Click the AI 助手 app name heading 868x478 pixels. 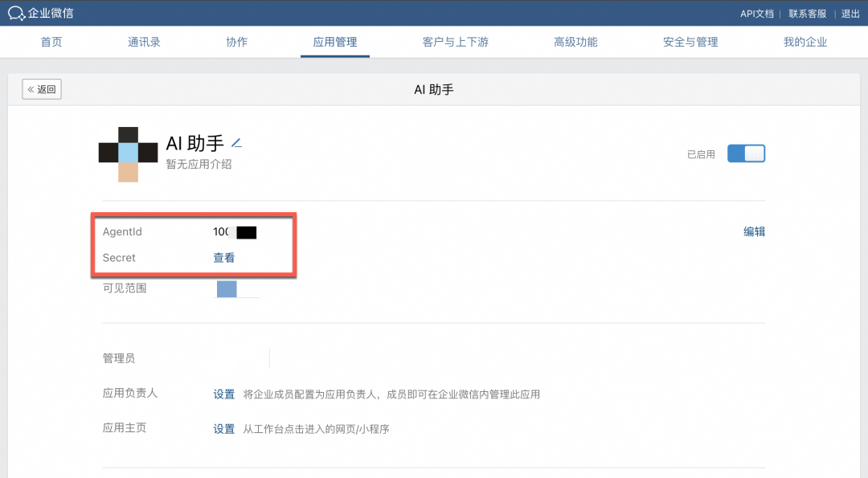[194, 143]
